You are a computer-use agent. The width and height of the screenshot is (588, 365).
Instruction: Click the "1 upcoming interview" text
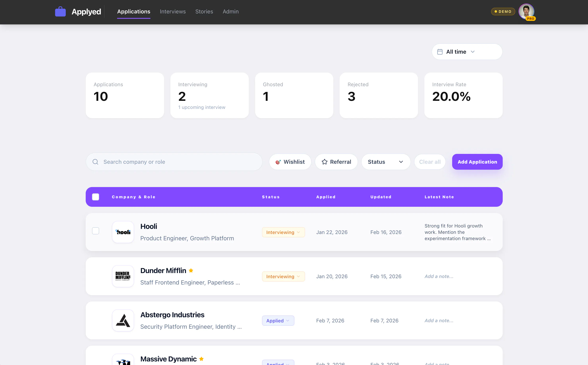click(202, 107)
